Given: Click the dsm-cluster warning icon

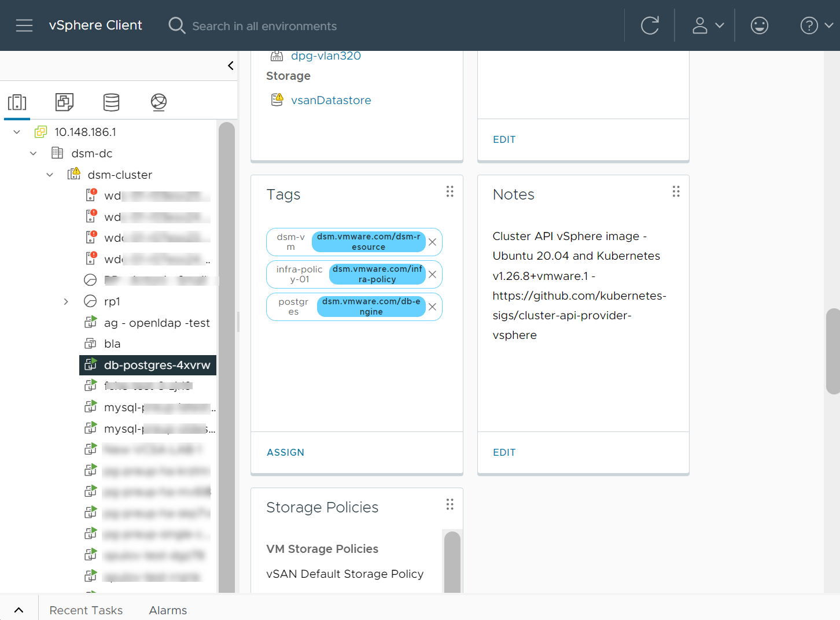Looking at the screenshot, I should click(x=74, y=174).
